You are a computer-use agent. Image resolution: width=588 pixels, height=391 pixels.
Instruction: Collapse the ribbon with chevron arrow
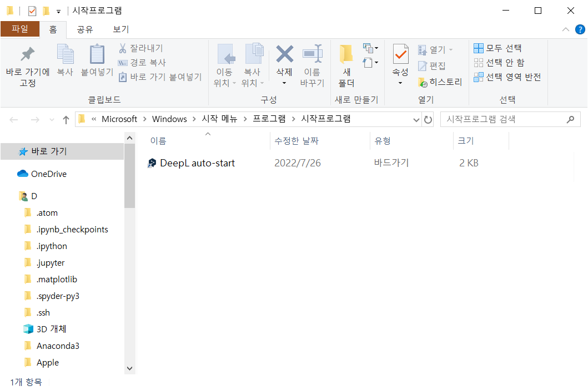click(x=566, y=29)
